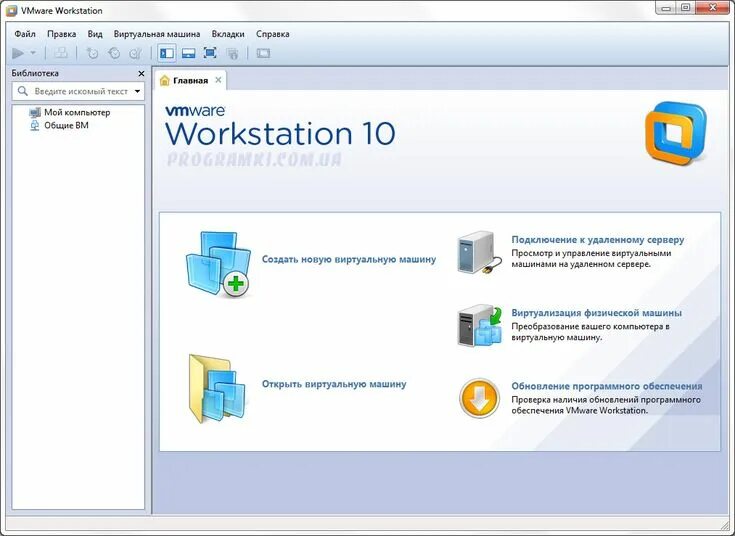Click the orange software update download icon
The width and height of the screenshot is (735, 536).
coord(479,398)
